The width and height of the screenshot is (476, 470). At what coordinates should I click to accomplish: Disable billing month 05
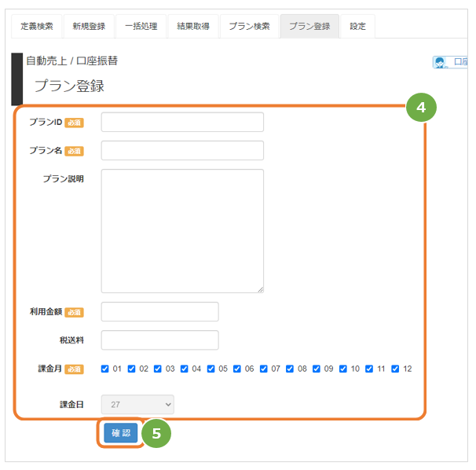(x=211, y=369)
